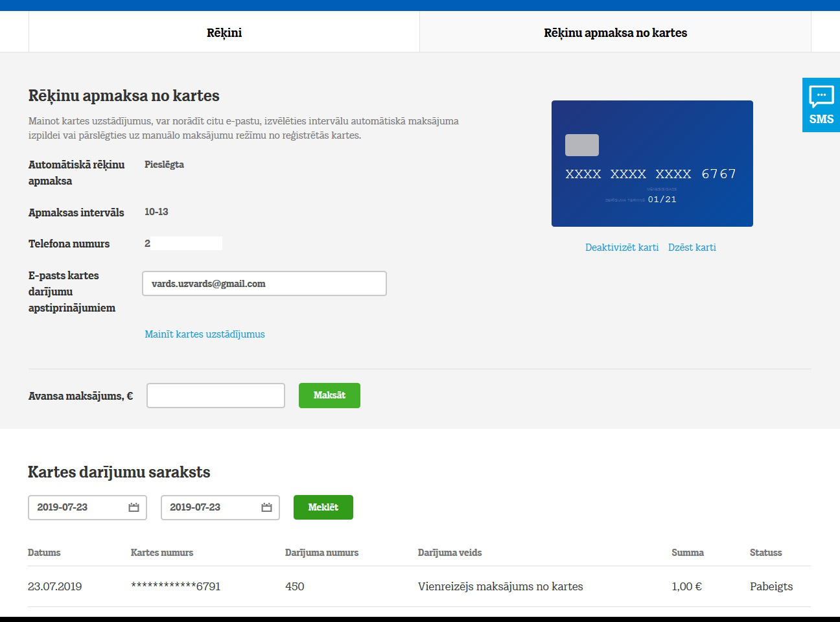The image size is (840, 622).
Task: Click Deaktivizēt karti link
Action: click(622, 248)
